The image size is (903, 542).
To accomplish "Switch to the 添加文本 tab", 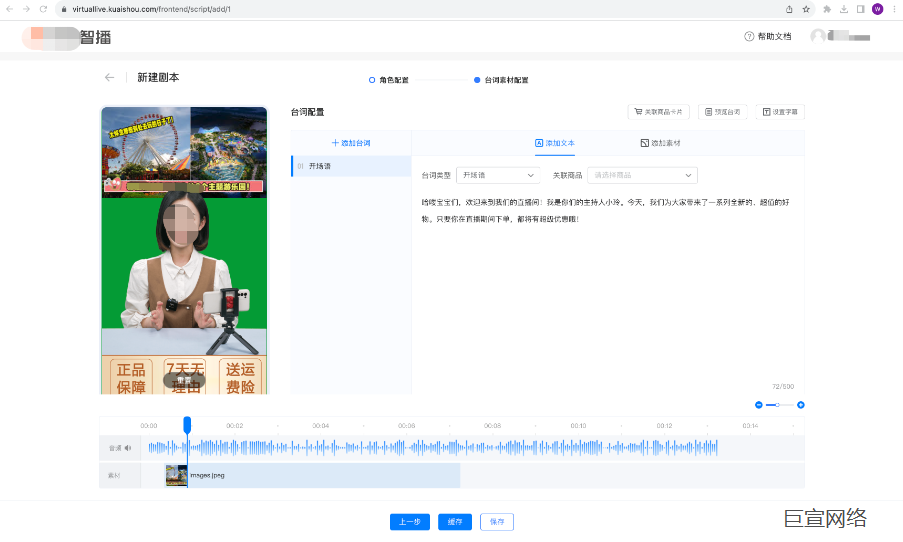I will tap(555, 143).
